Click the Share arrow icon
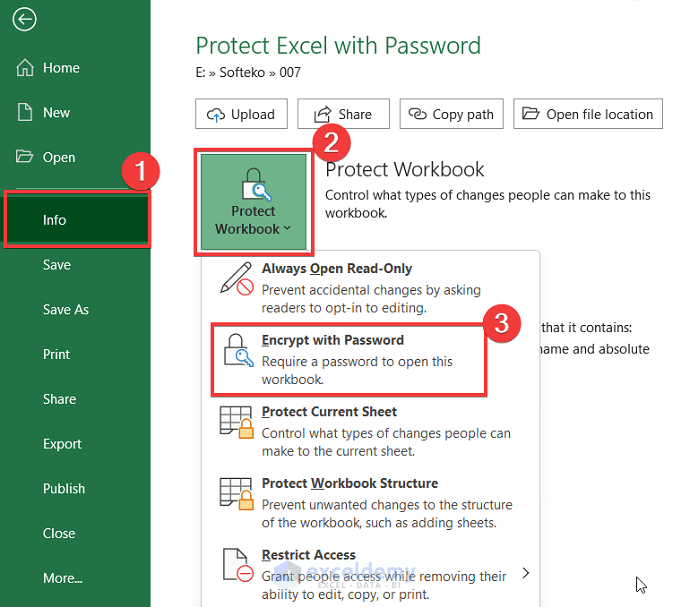690x607 pixels. [323, 114]
